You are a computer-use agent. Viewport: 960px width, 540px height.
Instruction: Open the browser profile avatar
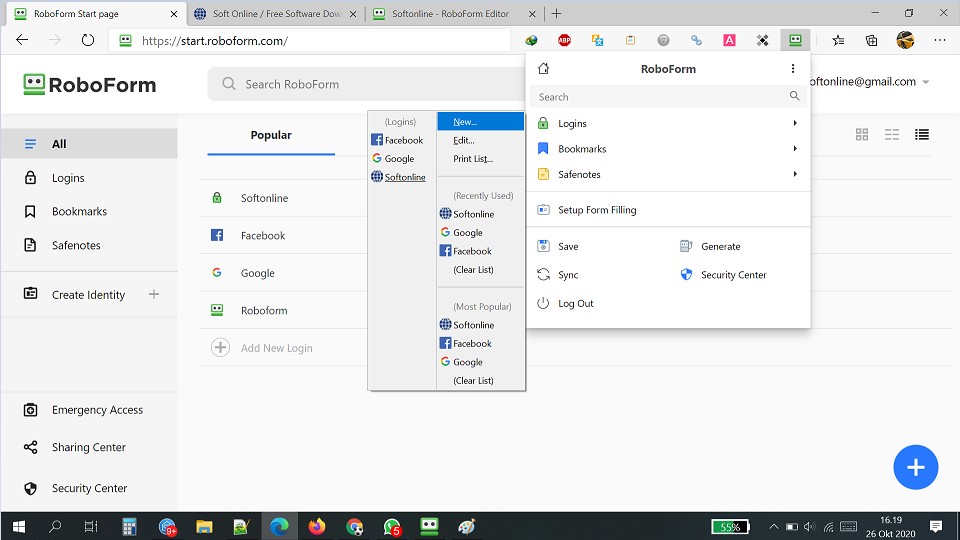[905, 40]
